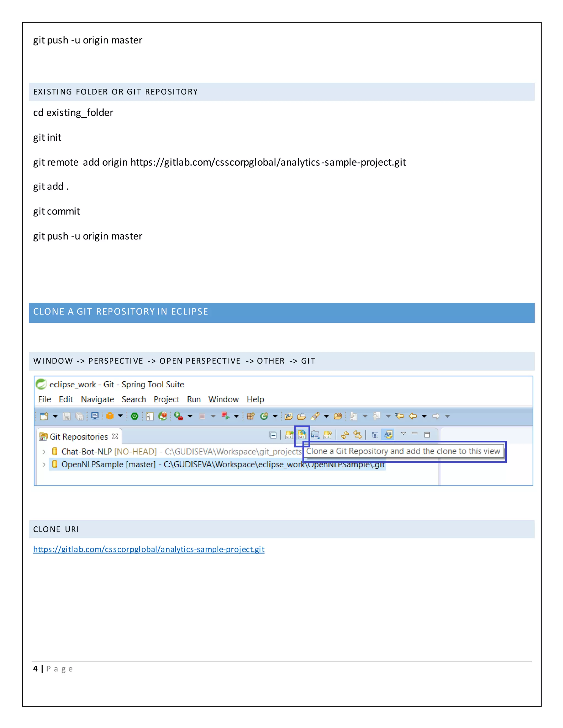
Task: Click the 'git commit' command text
Action: pos(56,211)
